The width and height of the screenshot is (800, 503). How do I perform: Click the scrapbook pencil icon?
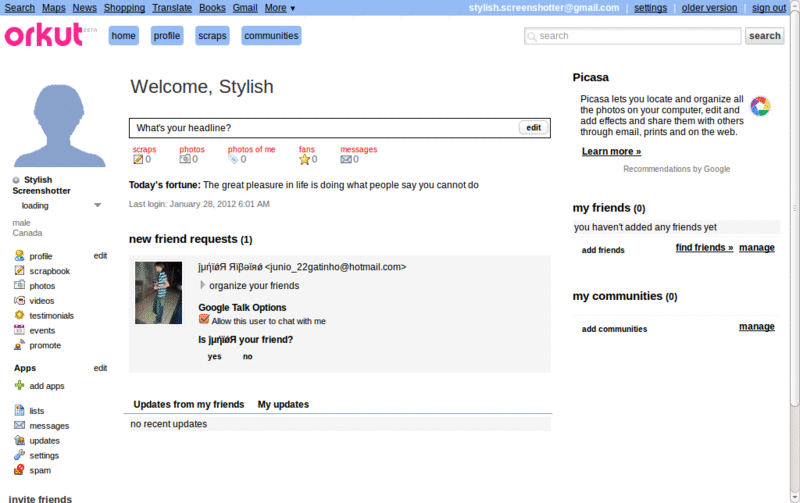(x=19, y=270)
